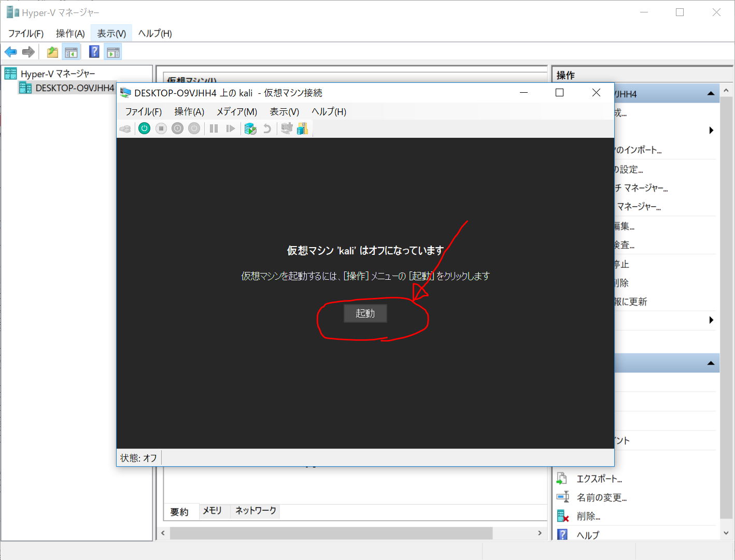Click the Up One Level folder icon
This screenshot has width=735, height=560.
tap(52, 52)
